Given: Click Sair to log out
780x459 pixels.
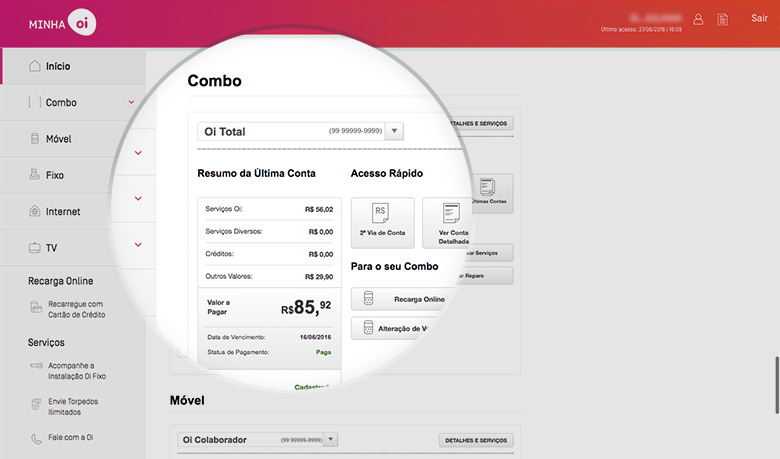Looking at the screenshot, I should [x=759, y=18].
